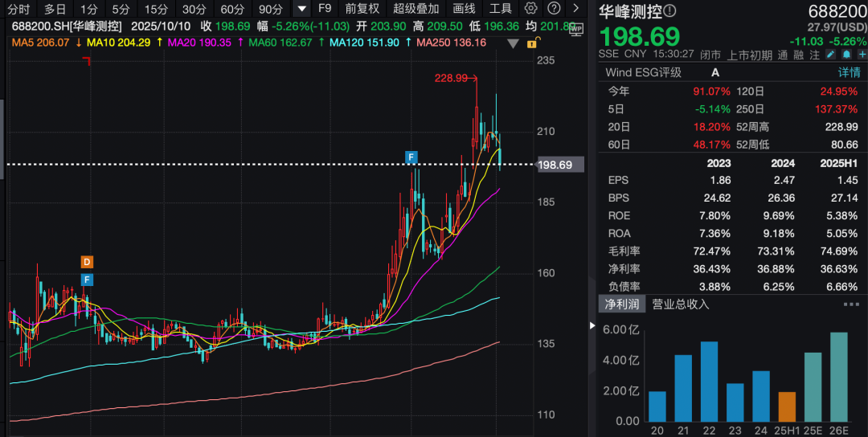868x437 pixels.
Task: Switch to 营业总收入 tab
Action: [681, 304]
